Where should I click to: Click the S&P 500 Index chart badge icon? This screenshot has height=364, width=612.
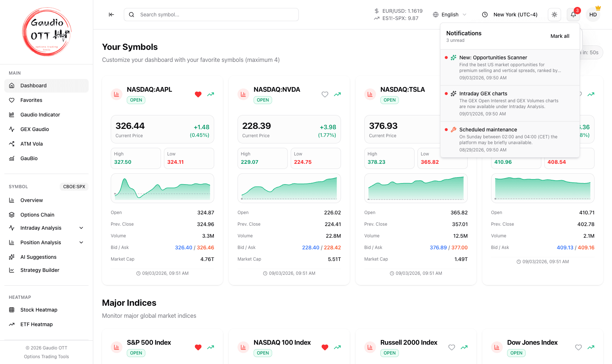click(117, 347)
